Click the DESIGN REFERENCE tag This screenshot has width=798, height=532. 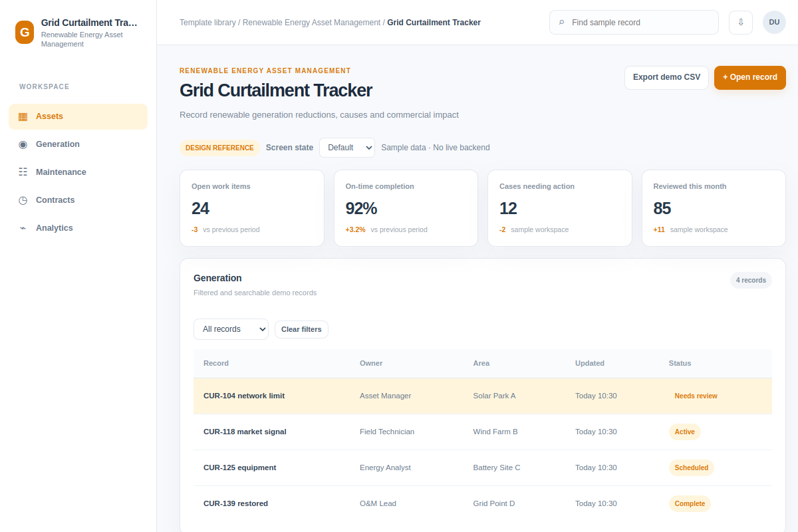[x=219, y=148]
